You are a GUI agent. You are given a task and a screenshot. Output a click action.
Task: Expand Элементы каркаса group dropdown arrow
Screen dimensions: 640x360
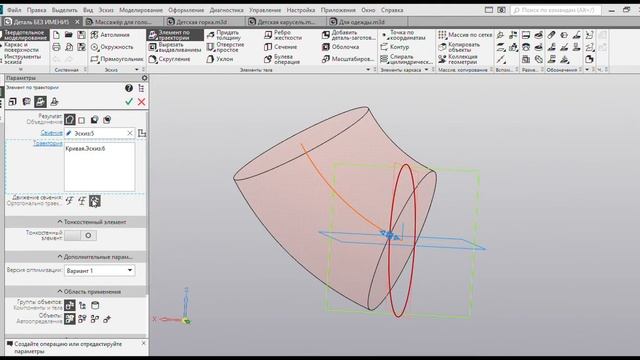click(427, 70)
